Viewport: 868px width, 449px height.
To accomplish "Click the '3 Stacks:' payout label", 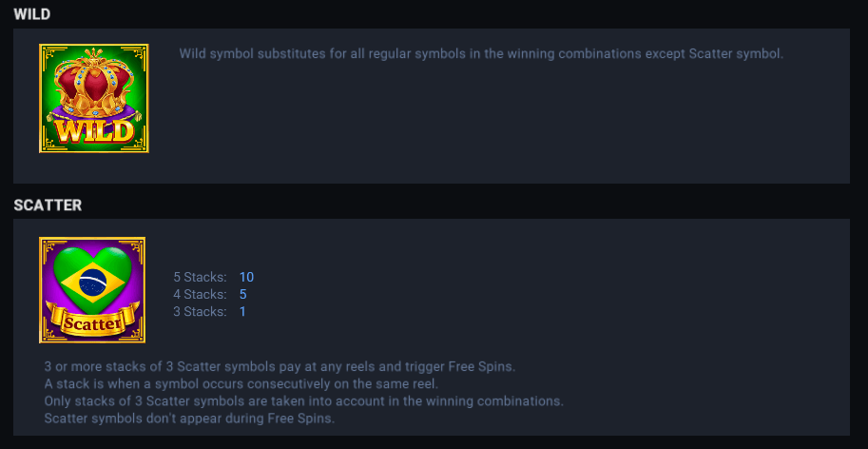I will pyautogui.click(x=200, y=311).
